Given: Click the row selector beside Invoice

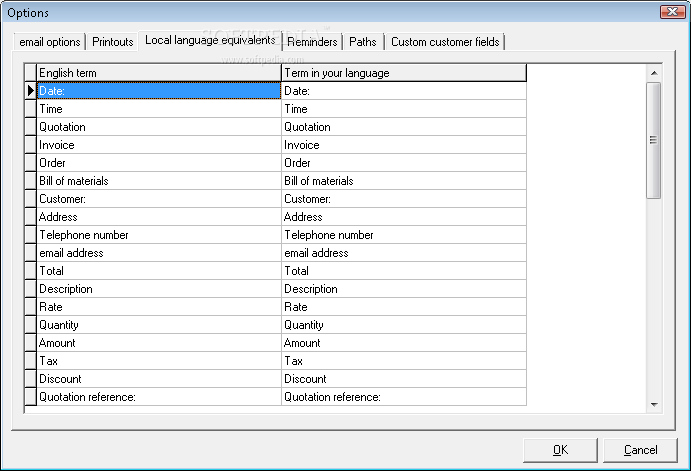Looking at the screenshot, I should click(x=30, y=145).
